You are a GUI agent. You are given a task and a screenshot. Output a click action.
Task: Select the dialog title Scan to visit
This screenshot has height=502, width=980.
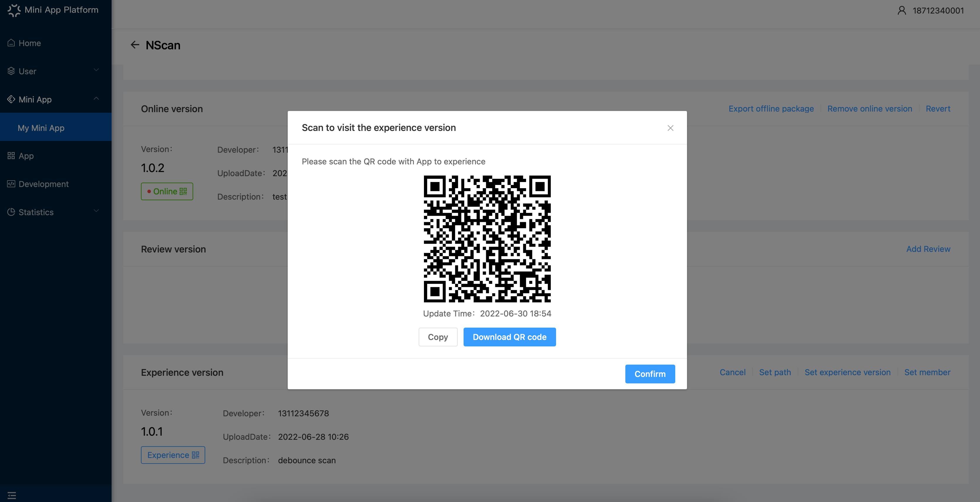coord(379,128)
